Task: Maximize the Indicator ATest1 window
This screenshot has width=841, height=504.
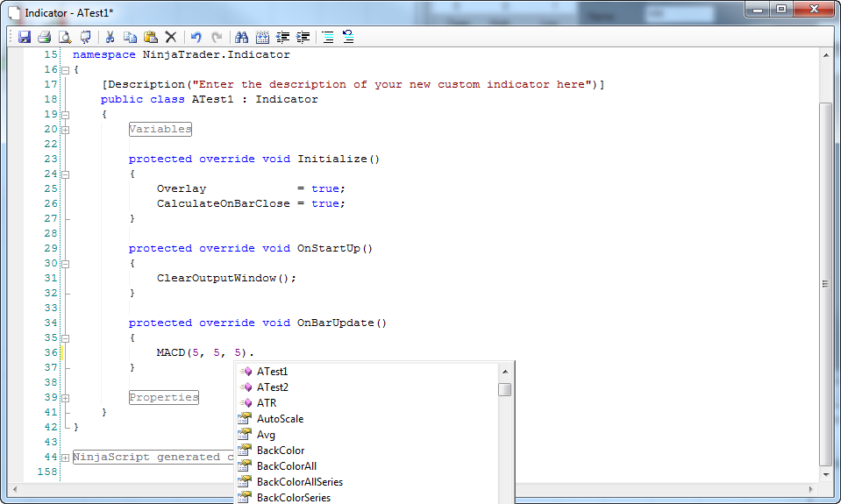Action: [x=781, y=9]
